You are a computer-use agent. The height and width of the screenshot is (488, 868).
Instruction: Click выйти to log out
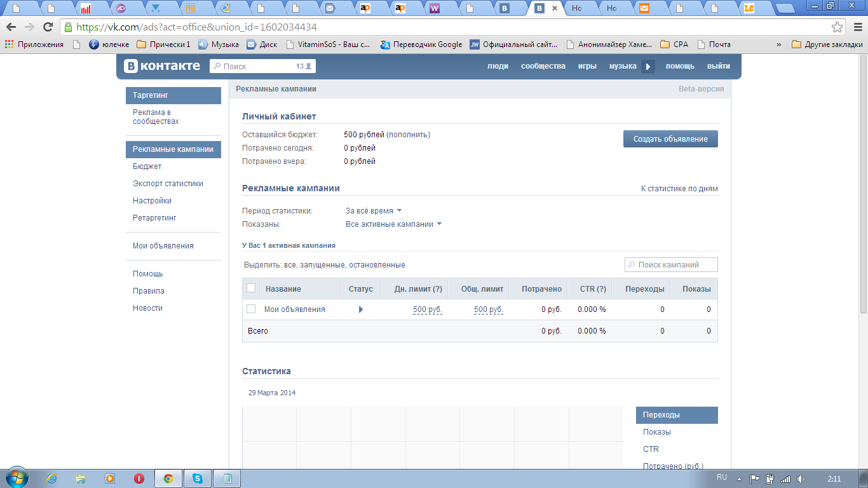[719, 66]
